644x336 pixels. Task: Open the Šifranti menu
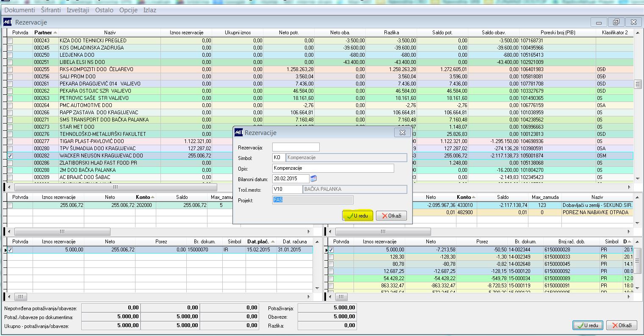tap(51, 10)
